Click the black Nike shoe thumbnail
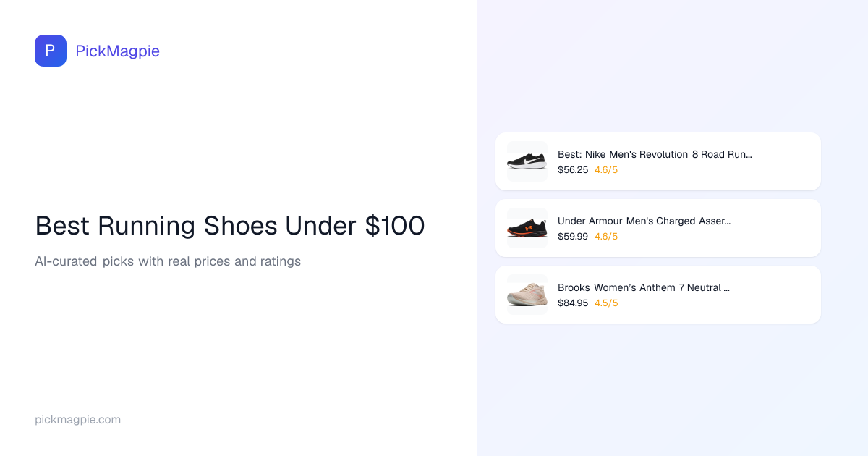 (527, 161)
